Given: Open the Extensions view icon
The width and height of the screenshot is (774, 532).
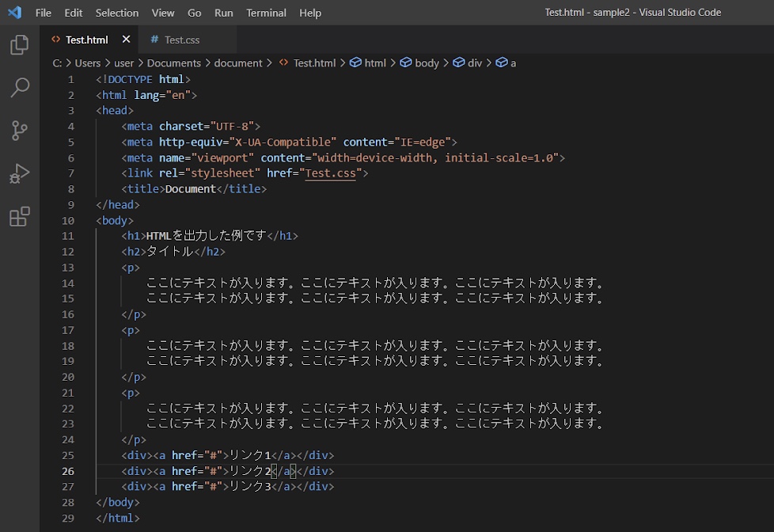Looking at the screenshot, I should point(20,217).
